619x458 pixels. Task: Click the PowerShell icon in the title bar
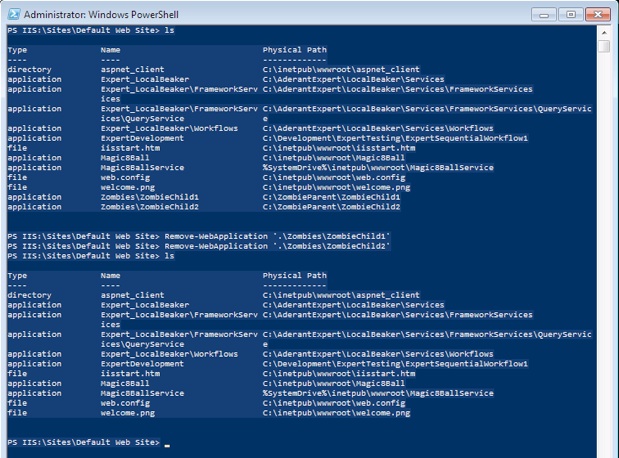[13, 15]
